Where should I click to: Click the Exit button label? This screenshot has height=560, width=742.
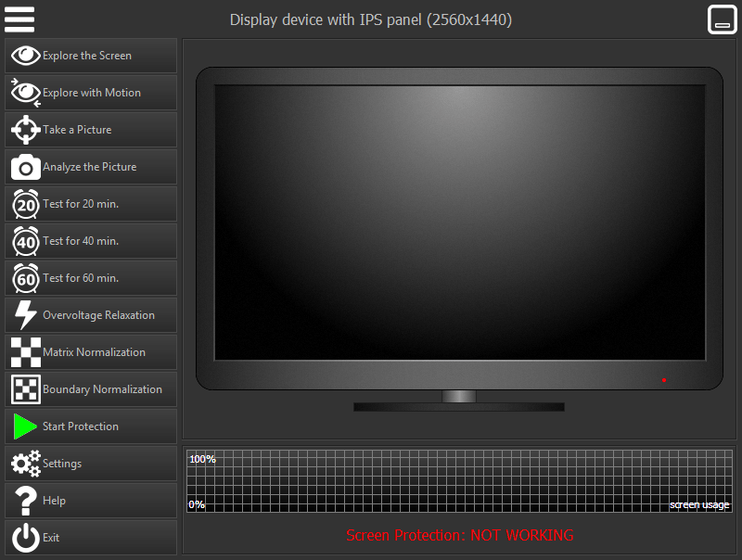tap(51, 538)
